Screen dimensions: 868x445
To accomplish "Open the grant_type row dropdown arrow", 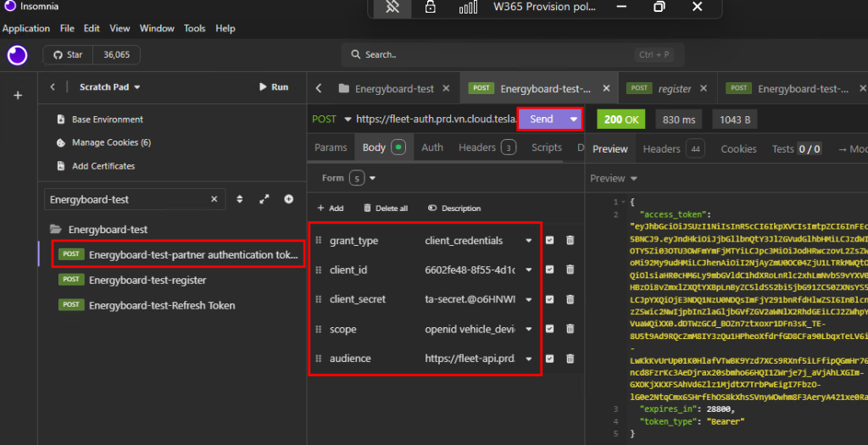I will coord(529,241).
